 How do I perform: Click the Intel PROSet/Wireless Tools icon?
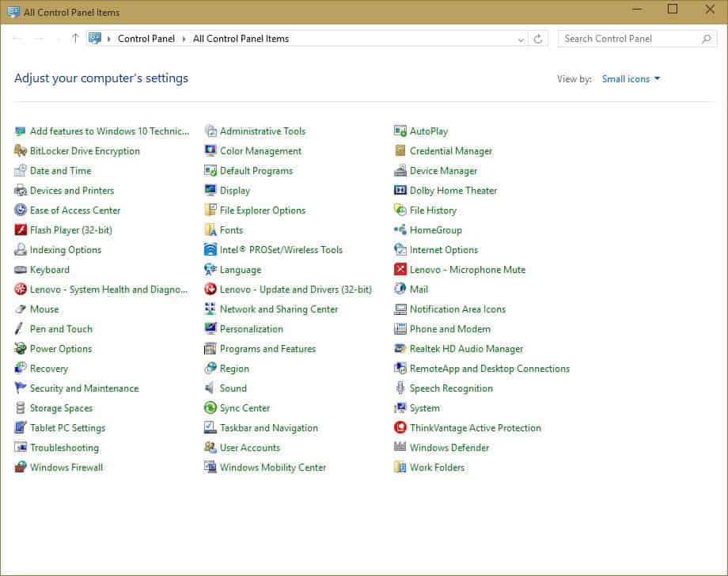coord(210,250)
